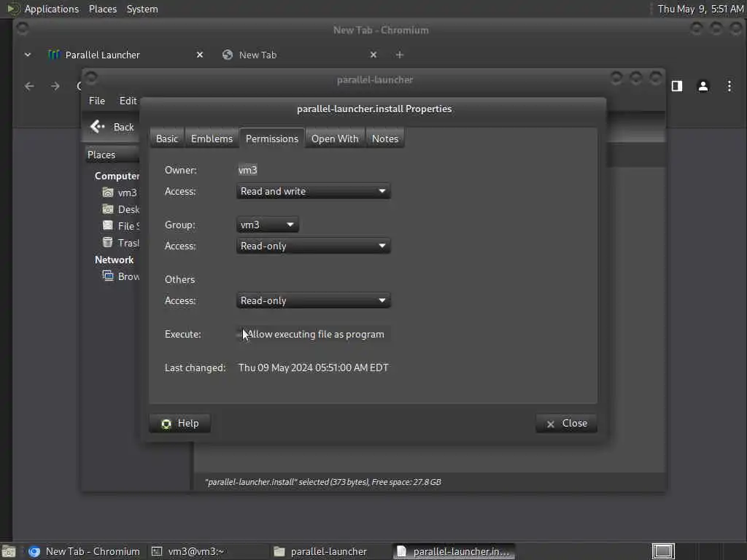747x560 pixels.
Task: Click the Help lifebuoy icon
Action: [x=166, y=424]
